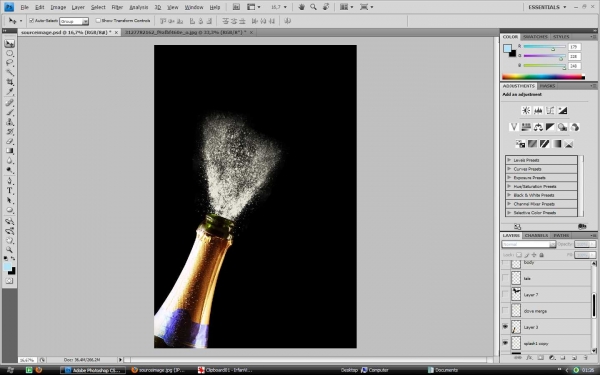Select the Crop tool
The height and width of the screenshot is (375, 600).
coord(10,82)
